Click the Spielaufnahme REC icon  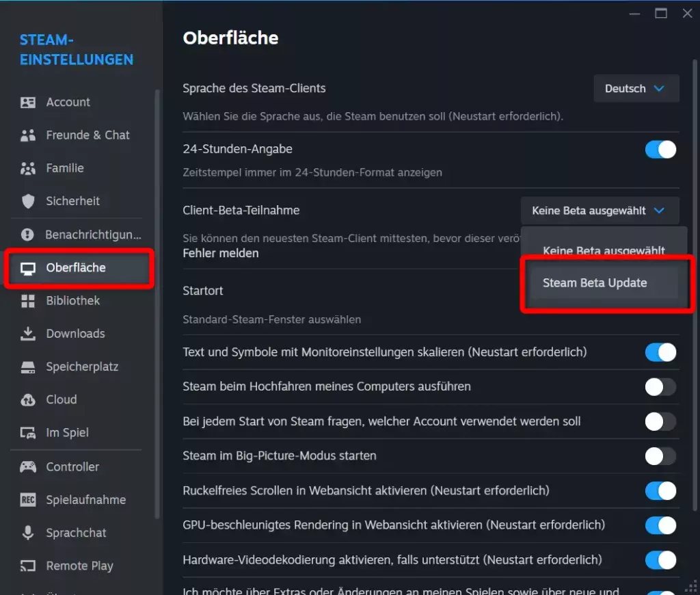tap(28, 500)
